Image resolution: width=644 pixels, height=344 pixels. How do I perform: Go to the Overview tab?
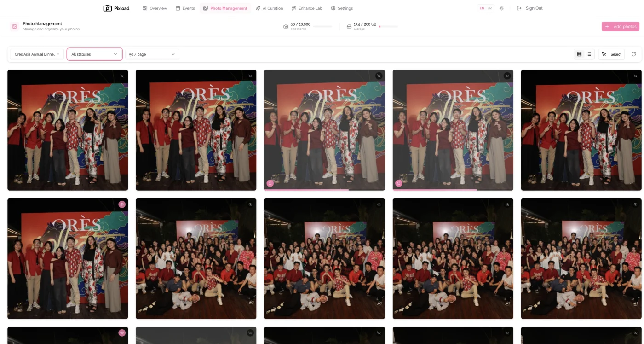(155, 8)
